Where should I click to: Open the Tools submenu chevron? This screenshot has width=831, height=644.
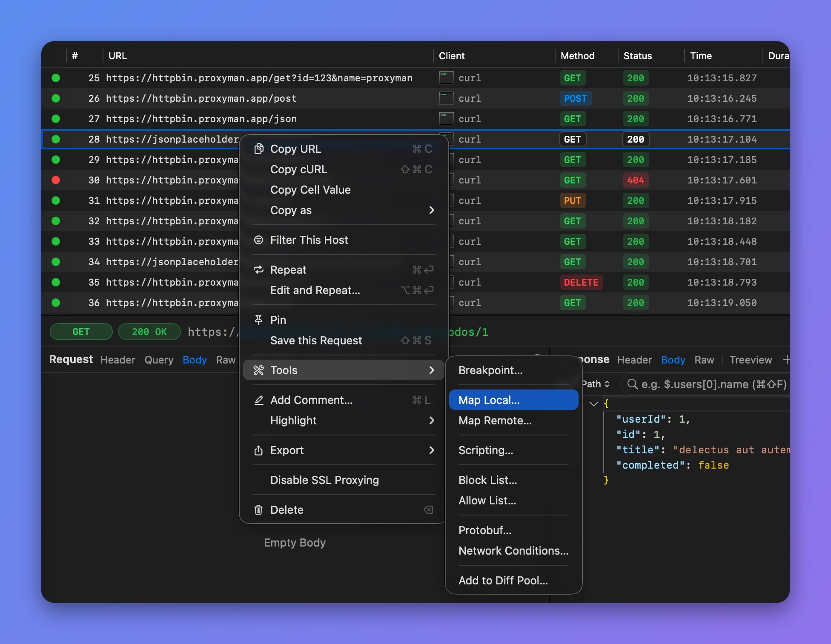(432, 370)
